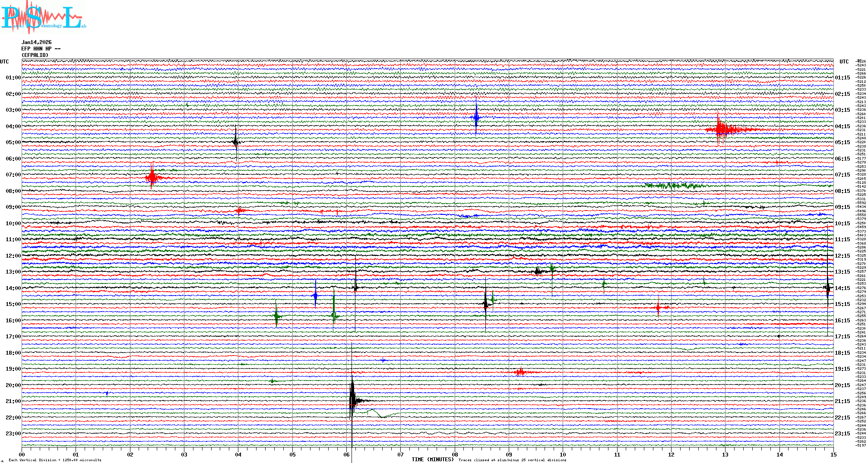Click the PSL seismology lab logo
This screenshot has height=466, width=868.
coord(43,17)
